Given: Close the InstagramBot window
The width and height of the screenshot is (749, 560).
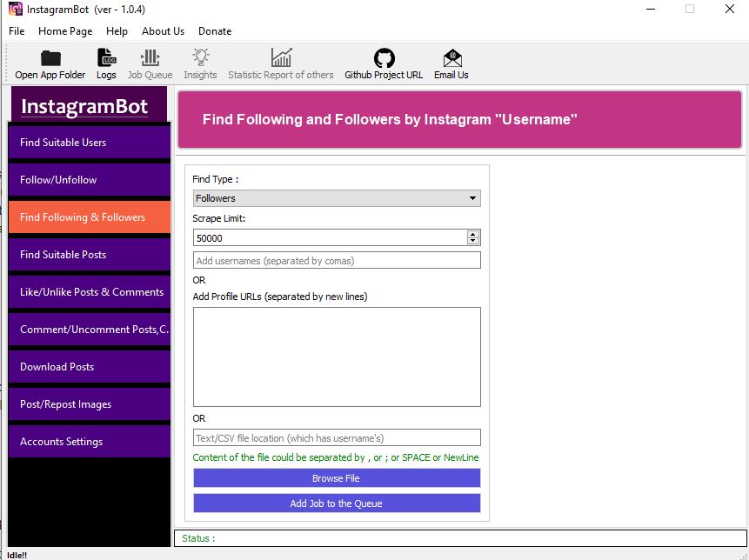Looking at the screenshot, I should [x=730, y=9].
